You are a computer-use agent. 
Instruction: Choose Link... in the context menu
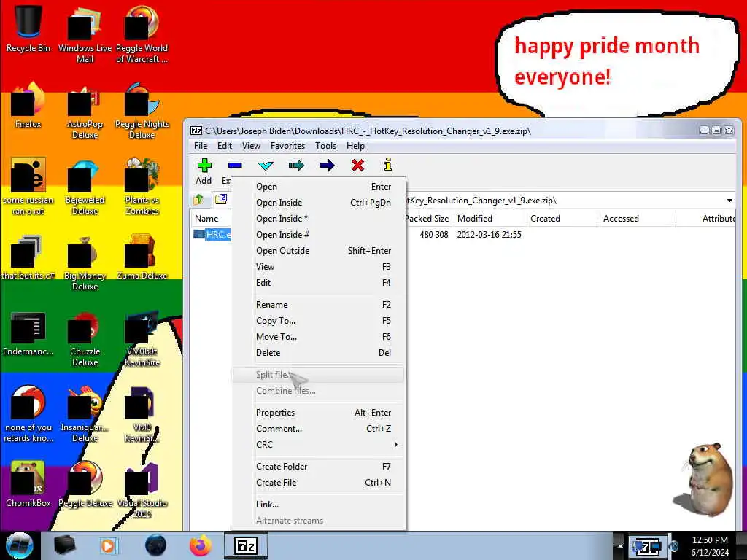318,505
